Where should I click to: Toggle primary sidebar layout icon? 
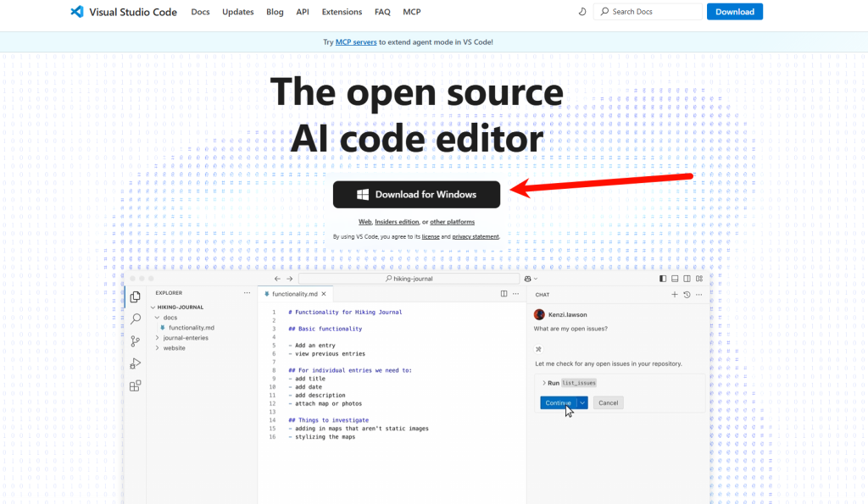coord(663,279)
